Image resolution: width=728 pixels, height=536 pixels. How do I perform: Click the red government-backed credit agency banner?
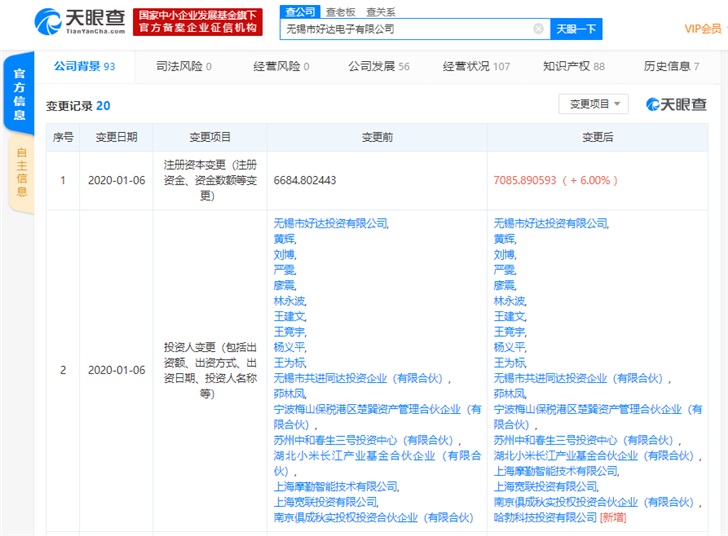(197, 22)
